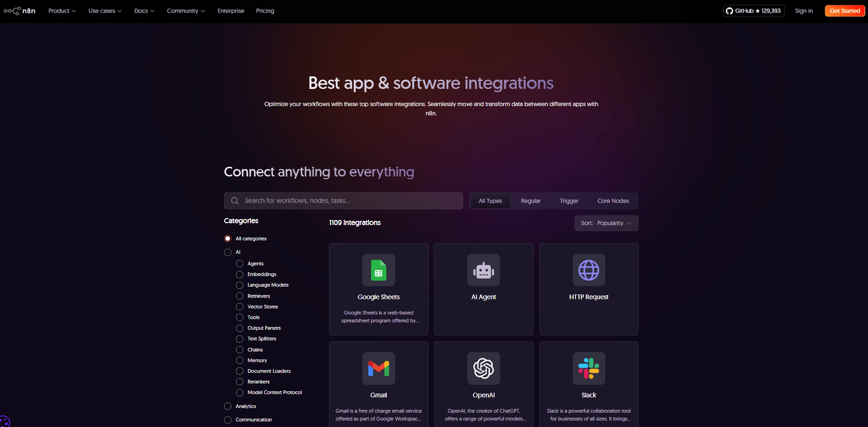Screen dimensions: 868x427
Task: Click the Sign in link
Action: [x=804, y=11]
